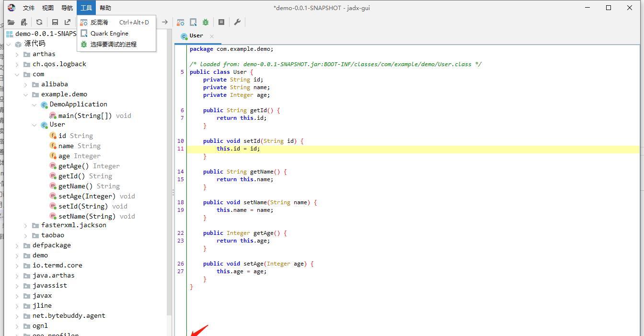The width and height of the screenshot is (644, 336).
Task: Save the project with the floppy disk icon
Action: coord(55,22)
